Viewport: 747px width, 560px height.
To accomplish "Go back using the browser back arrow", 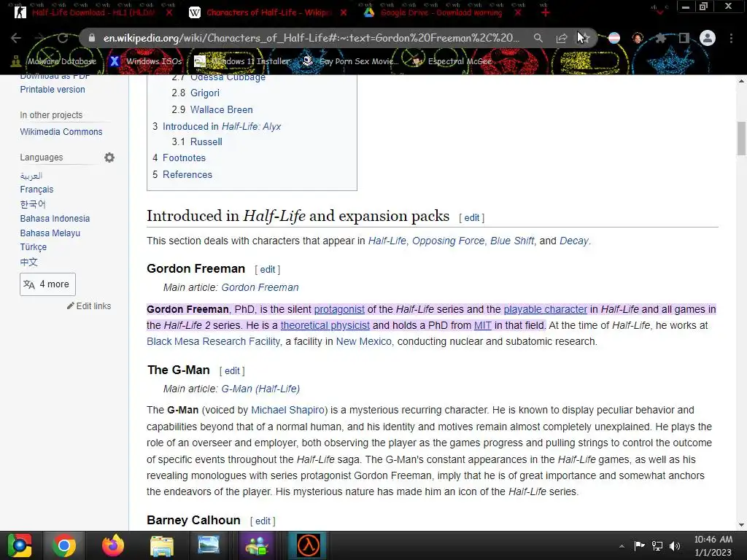I will pos(16,38).
